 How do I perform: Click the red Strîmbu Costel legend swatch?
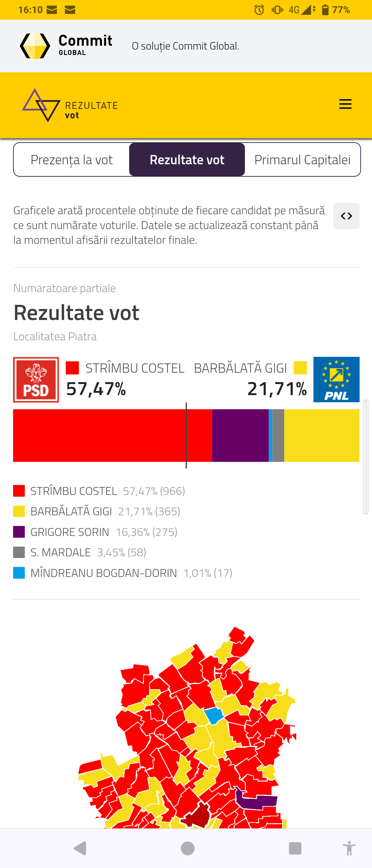coord(19,491)
